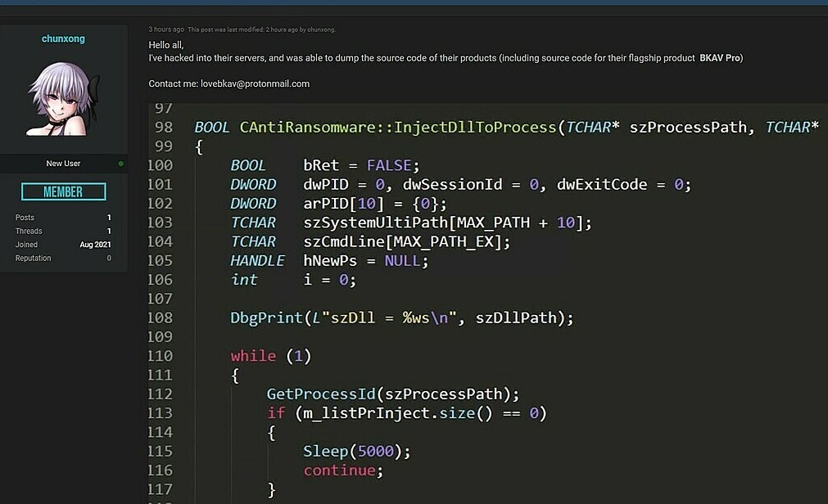828x504 pixels.
Task: Click the Threads label in user stats
Action: point(29,232)
